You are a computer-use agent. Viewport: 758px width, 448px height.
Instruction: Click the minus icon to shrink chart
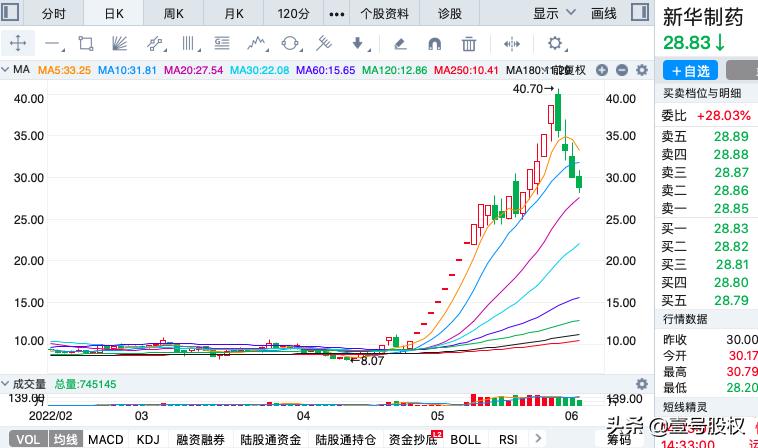coord(622,71)
